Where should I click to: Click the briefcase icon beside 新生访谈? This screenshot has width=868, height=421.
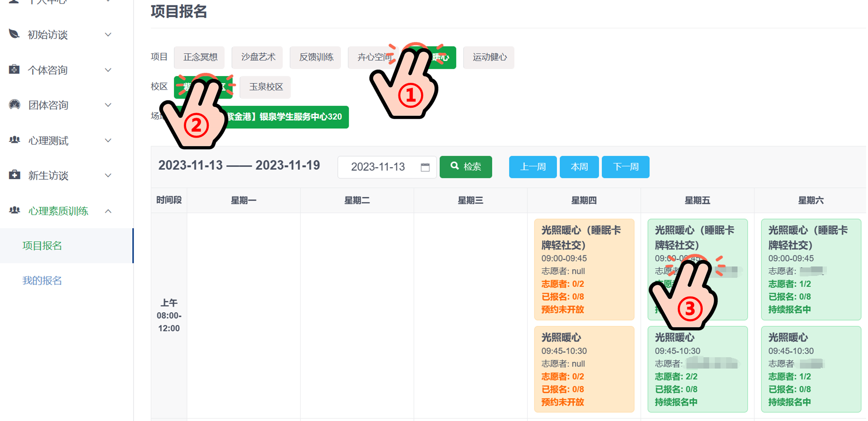(x=14, y=175)
